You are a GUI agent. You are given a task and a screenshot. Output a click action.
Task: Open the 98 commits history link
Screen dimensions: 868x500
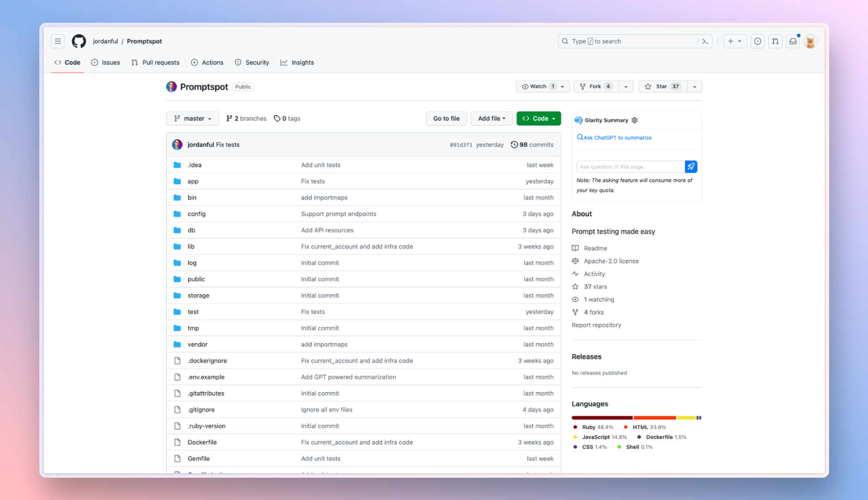pyautogui.click(x=532, y=145)
